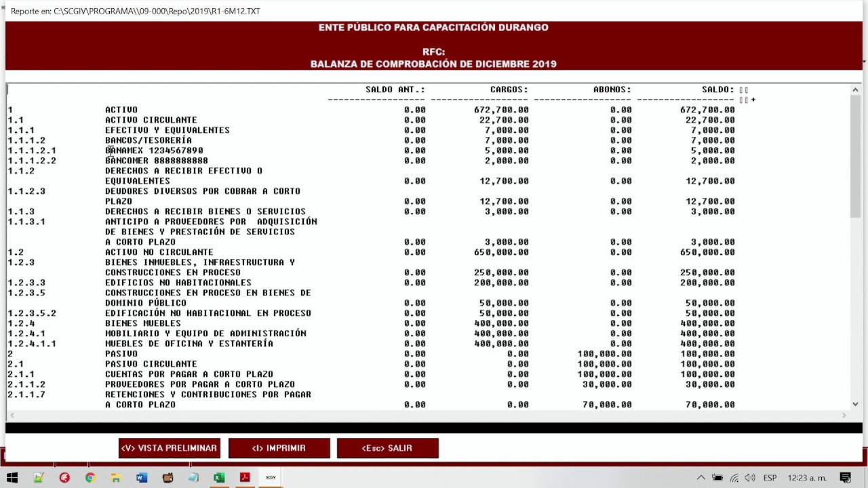The height and width of the screenshot is (488, 868).
Task: Change the ESP input language indicator
Action: (x=770, y=478)
